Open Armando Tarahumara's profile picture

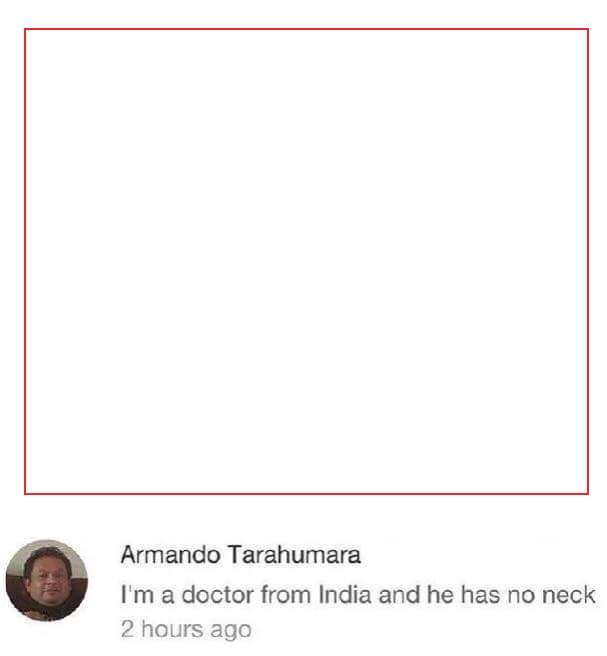click(x=46, y=581)
